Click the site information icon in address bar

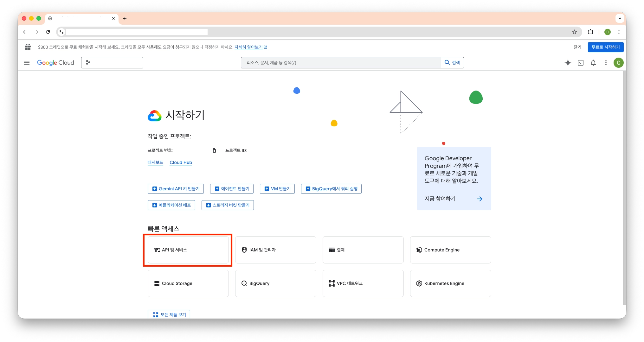(x=61, y=32)
